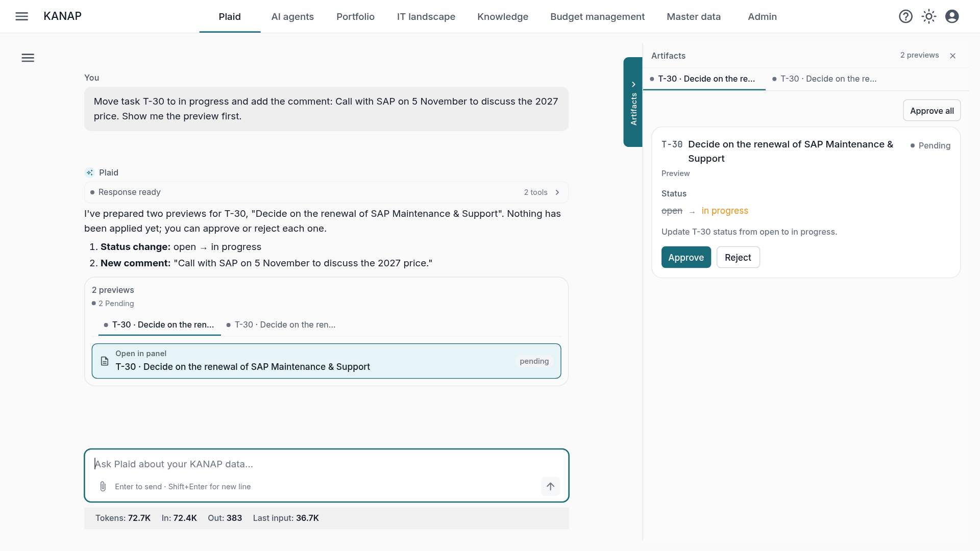
Task: Open the Knowledge tab
Action: point(503,16)
